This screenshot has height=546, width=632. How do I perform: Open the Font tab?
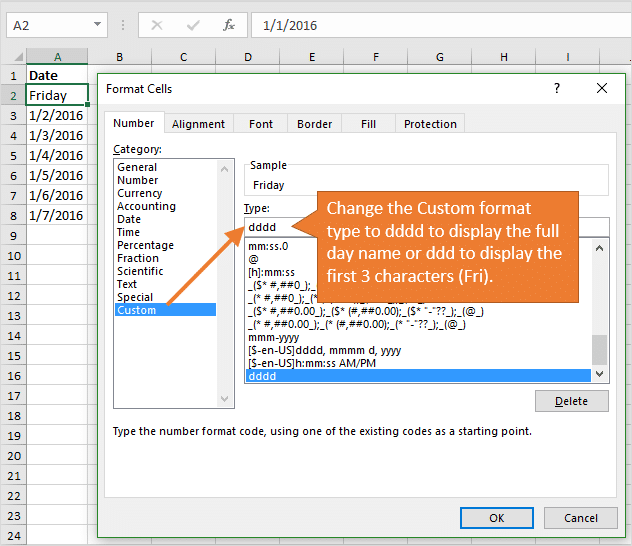[x=261, y=124]
